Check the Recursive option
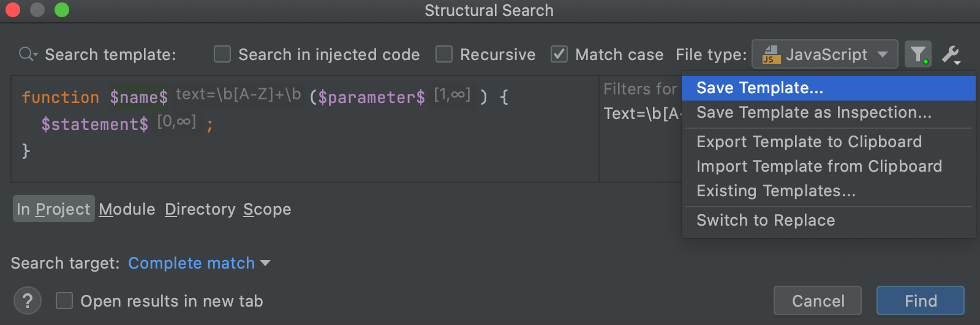The image size is (980, 325). point(444,55)
